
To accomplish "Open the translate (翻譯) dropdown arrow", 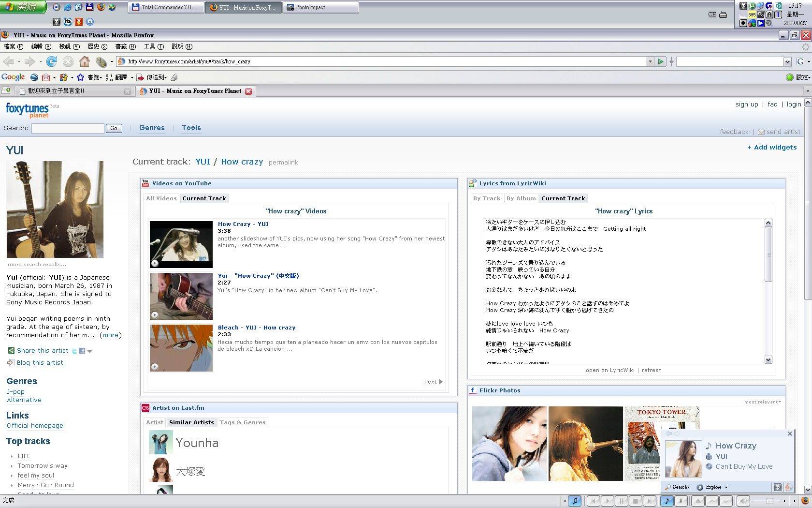I will coord(132,77).
